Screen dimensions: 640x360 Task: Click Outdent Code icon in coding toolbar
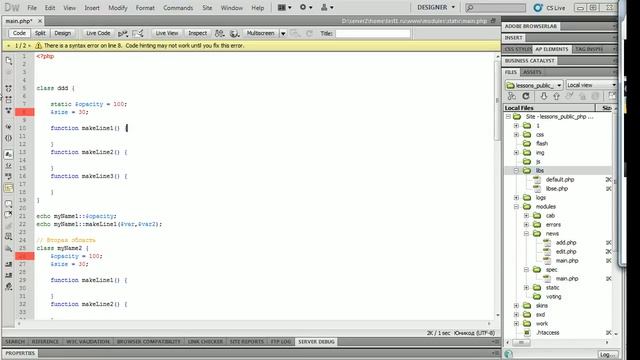tap(9, 275)
